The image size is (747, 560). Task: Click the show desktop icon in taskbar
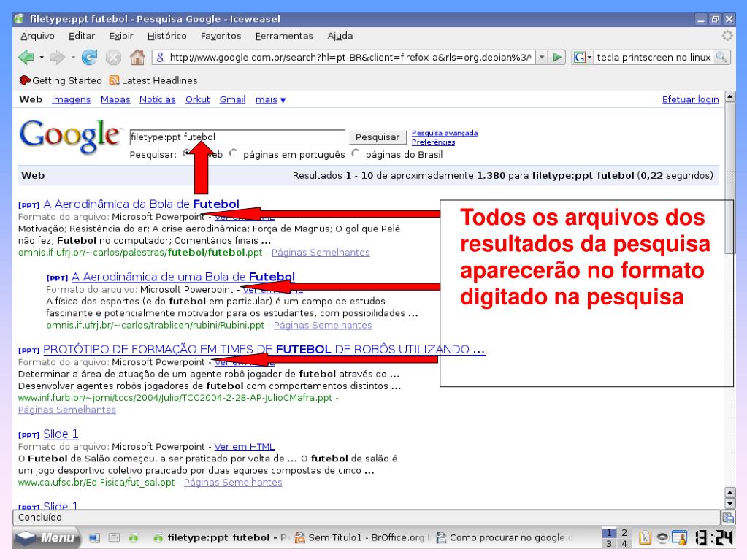[94, 538]
